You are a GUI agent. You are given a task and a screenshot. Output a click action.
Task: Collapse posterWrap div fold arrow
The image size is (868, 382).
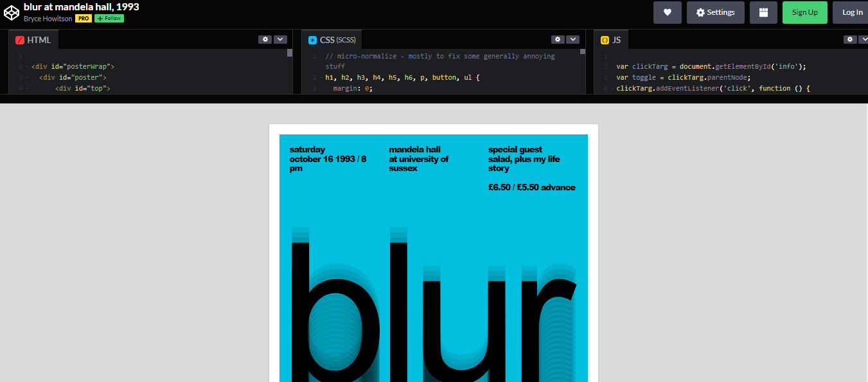point(26,67)
